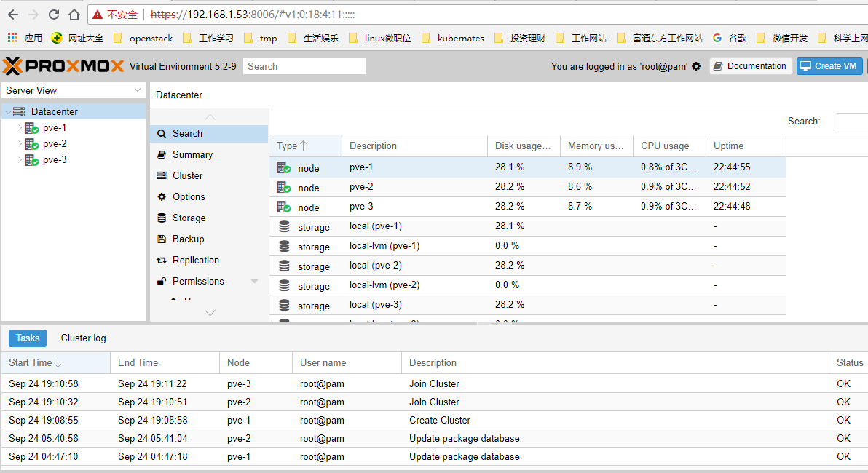
Task: Select the Tasks tab
Action: click(27, 338)
